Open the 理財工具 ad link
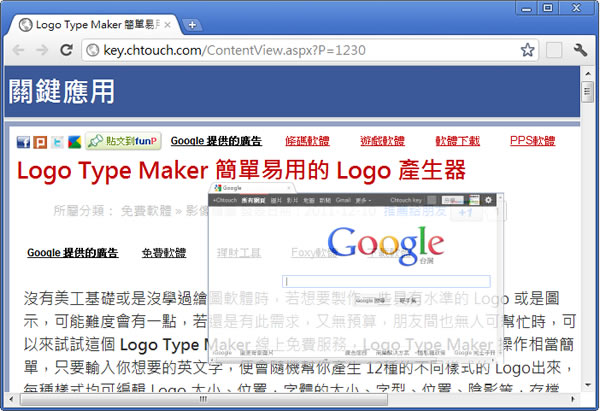Screen dimensions: 600x411 [239, 253]
